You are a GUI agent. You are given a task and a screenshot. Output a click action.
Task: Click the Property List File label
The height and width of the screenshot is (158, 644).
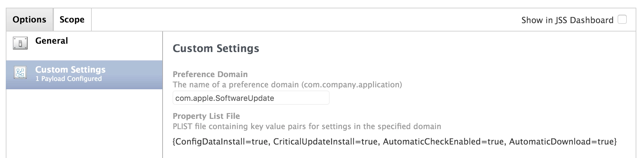click(x=206, y=116)
